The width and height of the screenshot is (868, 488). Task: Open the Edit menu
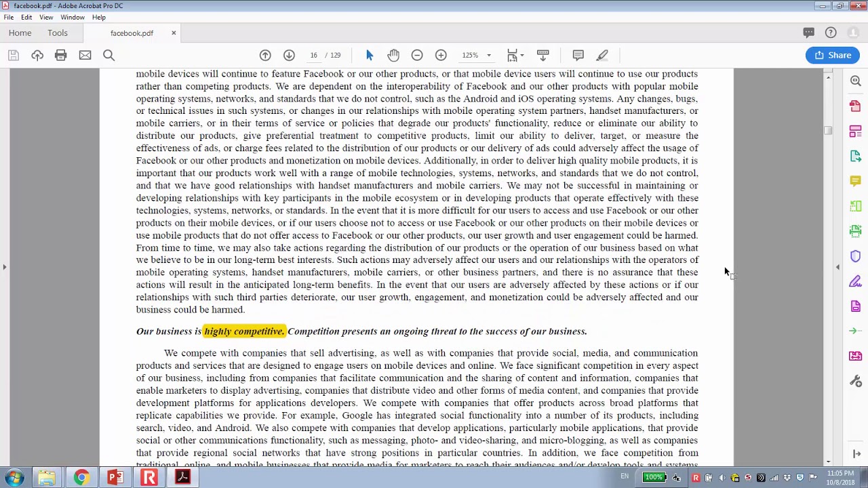click(x=26, y=17)
